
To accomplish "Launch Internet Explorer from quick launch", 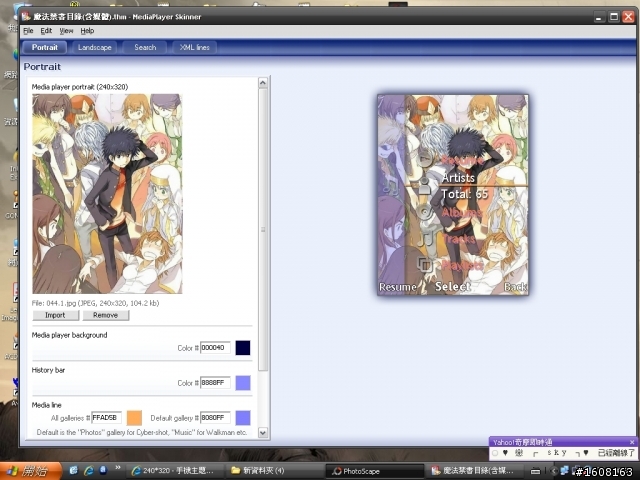I will tap(89, 471).
